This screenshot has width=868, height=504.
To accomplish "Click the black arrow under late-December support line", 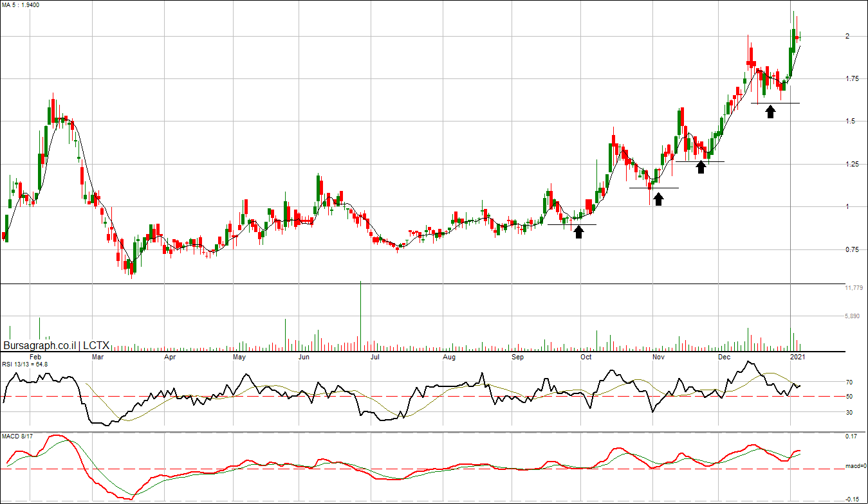I will (770, 112).
